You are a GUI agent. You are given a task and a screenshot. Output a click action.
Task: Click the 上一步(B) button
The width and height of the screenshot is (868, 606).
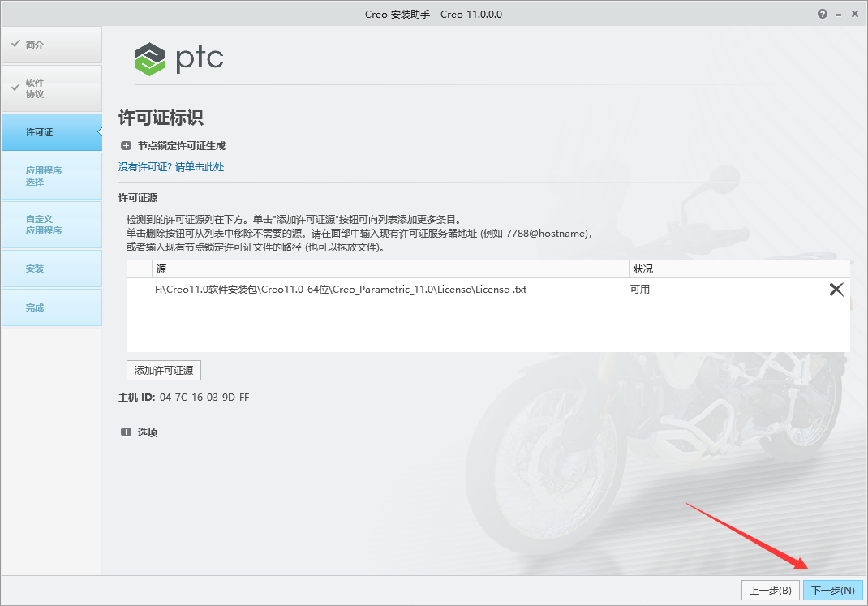pos(771,590)
